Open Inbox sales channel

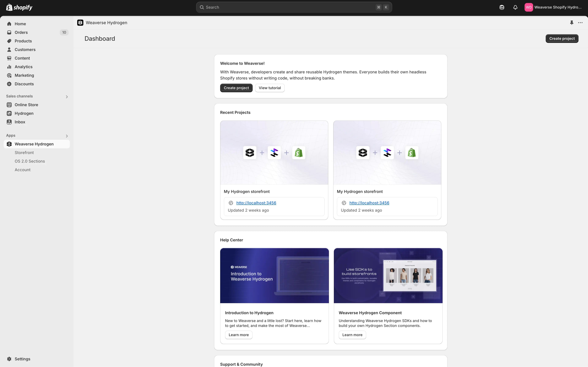[x=37, y=122]
